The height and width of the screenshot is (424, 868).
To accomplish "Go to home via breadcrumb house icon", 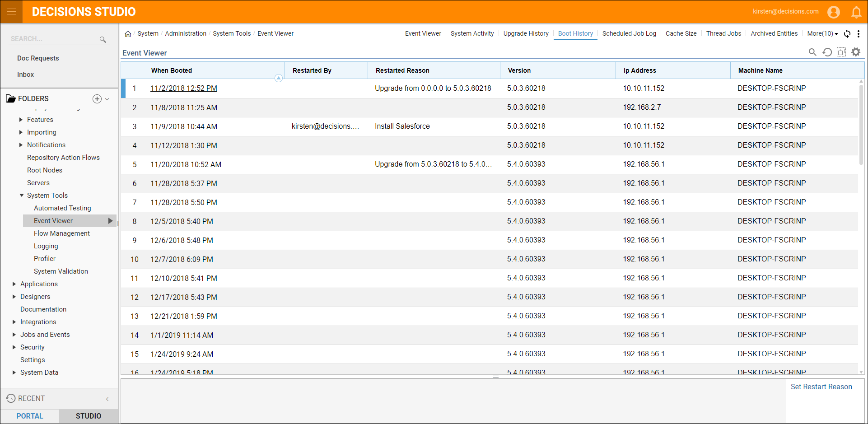I will [x=128, y=34].
